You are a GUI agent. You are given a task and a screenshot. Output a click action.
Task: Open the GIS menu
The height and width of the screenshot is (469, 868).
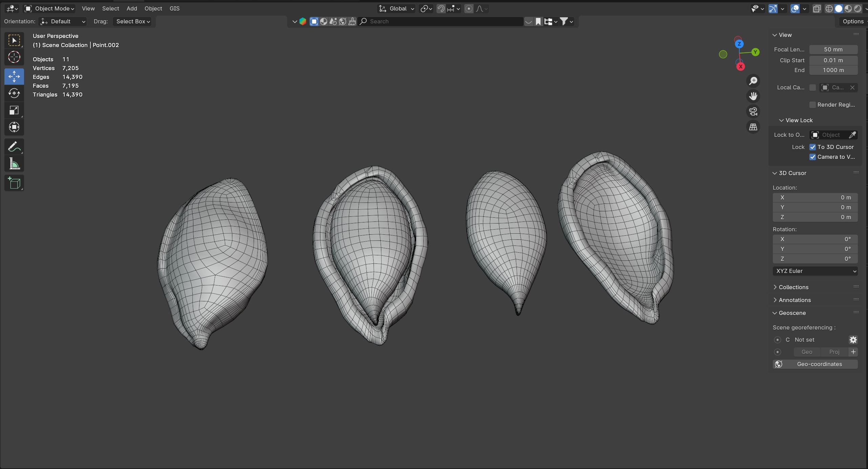pyautogui.click(x=174, y=8)
